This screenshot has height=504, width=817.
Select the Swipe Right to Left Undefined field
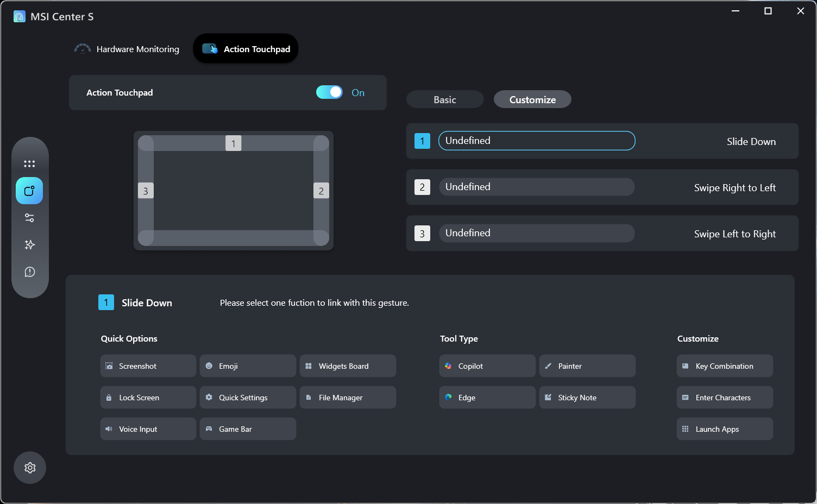click(x=536, y=187)
